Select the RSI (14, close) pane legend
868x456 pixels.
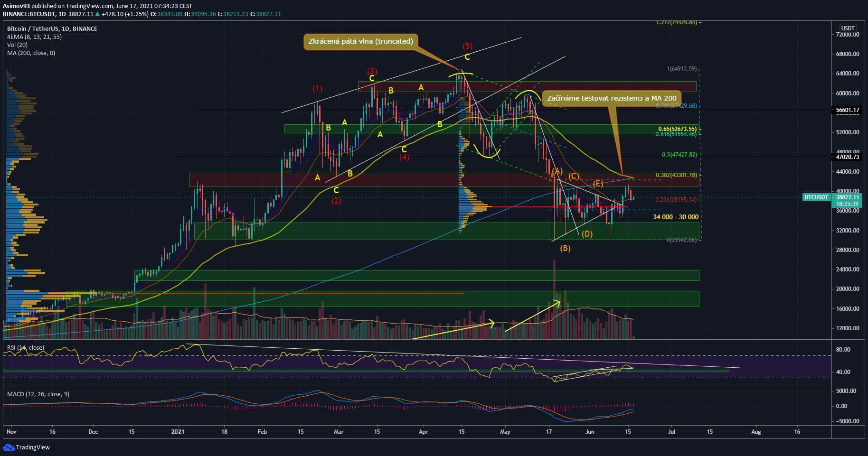click(x=26, y=348)
